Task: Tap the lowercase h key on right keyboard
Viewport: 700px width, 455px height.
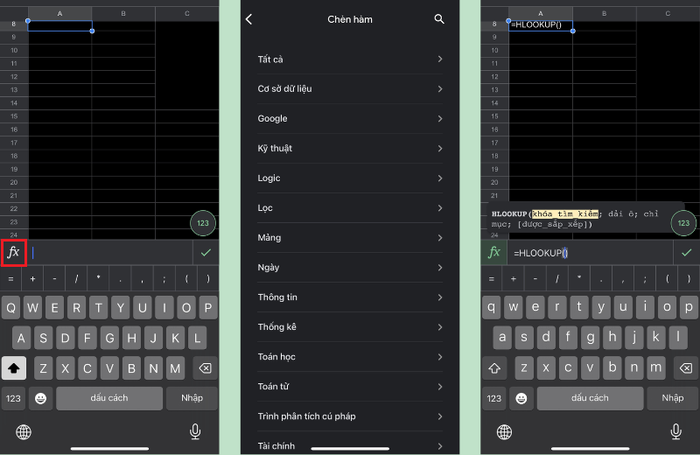Action: (612, 337)
